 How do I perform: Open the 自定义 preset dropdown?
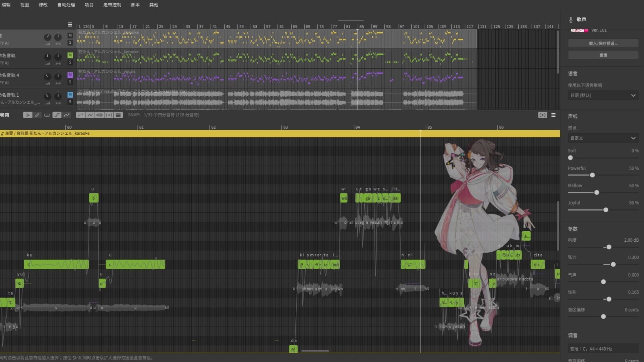click(x=603, y=138)
